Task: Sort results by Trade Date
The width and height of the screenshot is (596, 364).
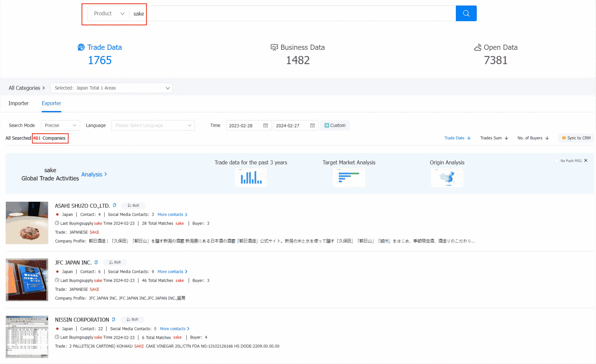Action: (x=457, y=138)
